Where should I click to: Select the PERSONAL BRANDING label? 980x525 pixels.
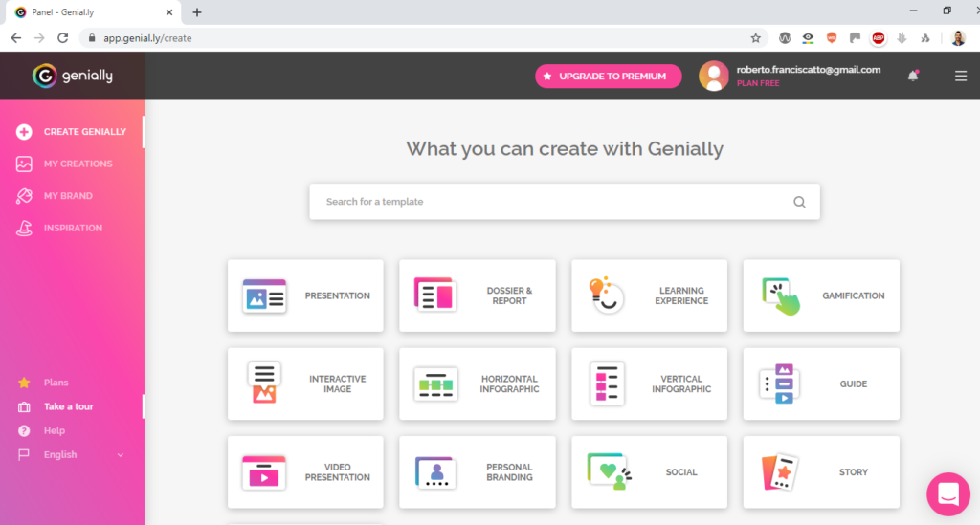(x=509, y=472)
